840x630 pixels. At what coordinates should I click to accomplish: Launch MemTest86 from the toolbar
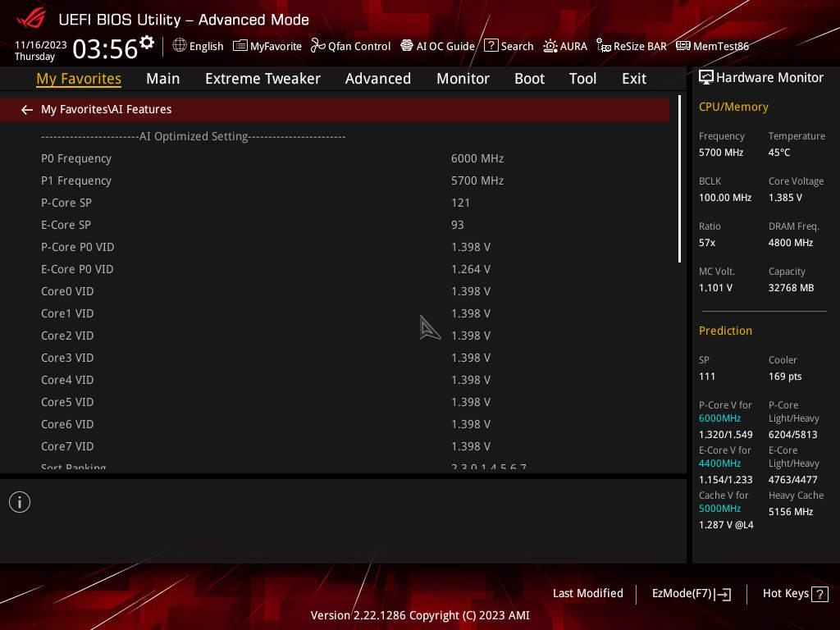[713, 46]
